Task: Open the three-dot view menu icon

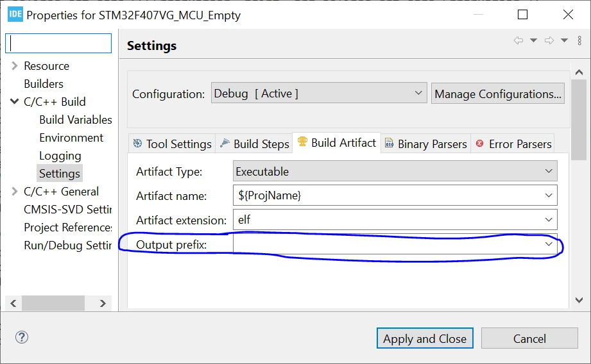Action: pos(579,40)
